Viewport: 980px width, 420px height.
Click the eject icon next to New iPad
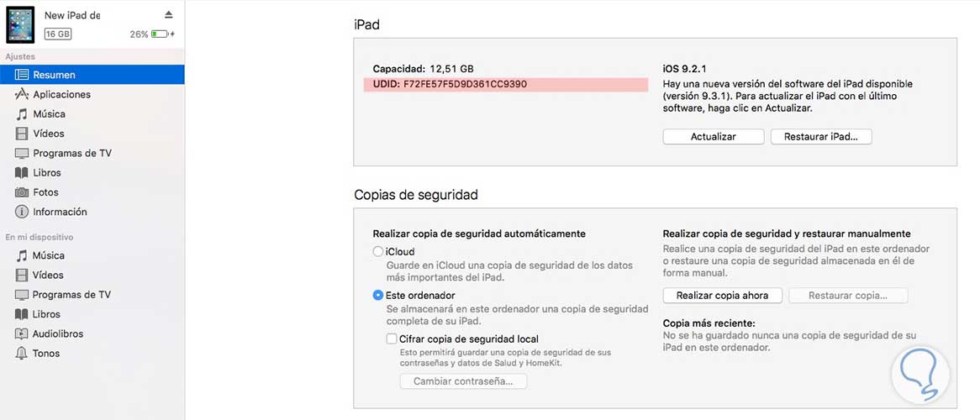click(x=168, y=15)
